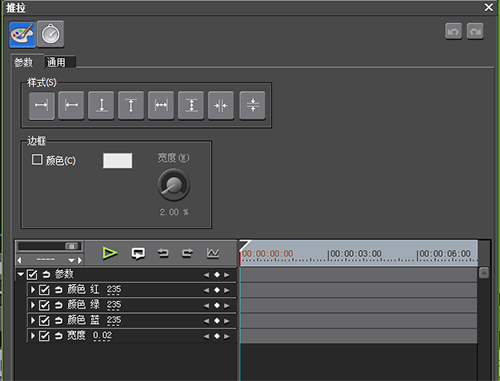500x381 pixels.
Task: Add keyframe diamond on 宽度 row
Action: pos(217,336)
